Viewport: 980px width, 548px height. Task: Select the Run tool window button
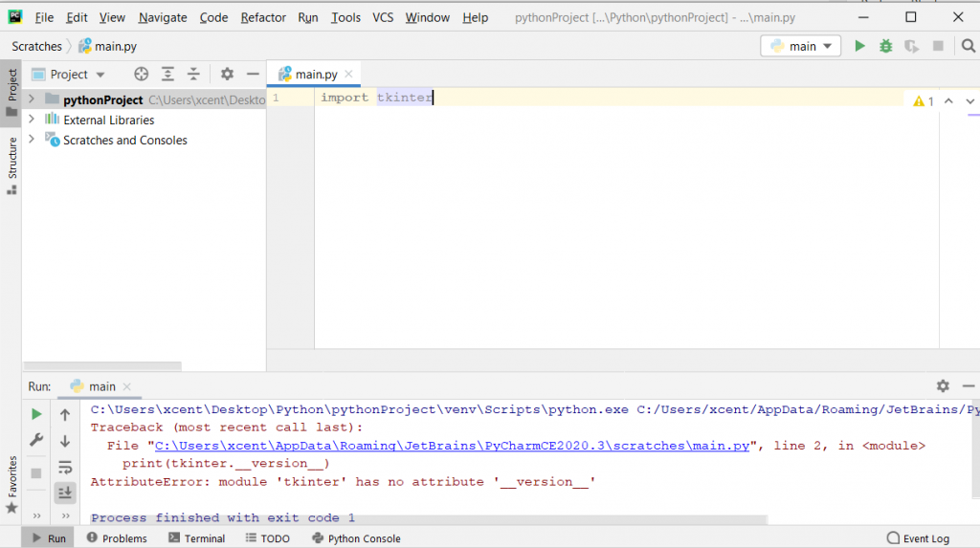(x=48, y=538)
